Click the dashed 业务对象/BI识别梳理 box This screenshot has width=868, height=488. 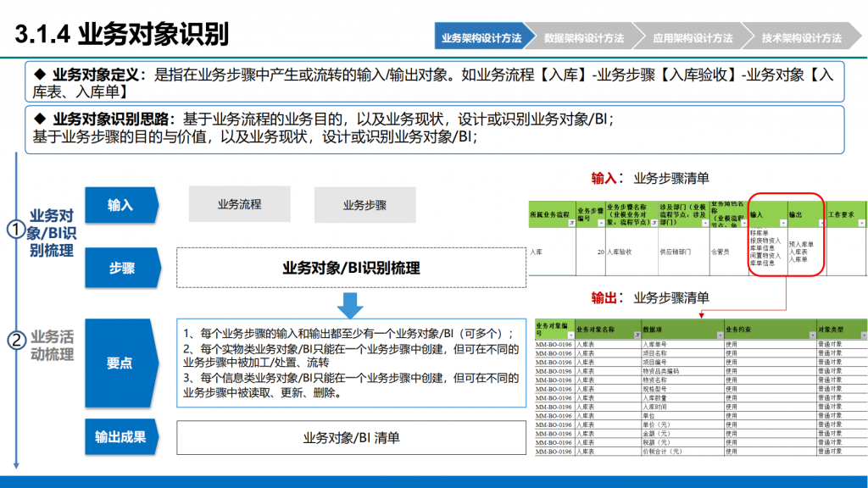tap(352, 268)
